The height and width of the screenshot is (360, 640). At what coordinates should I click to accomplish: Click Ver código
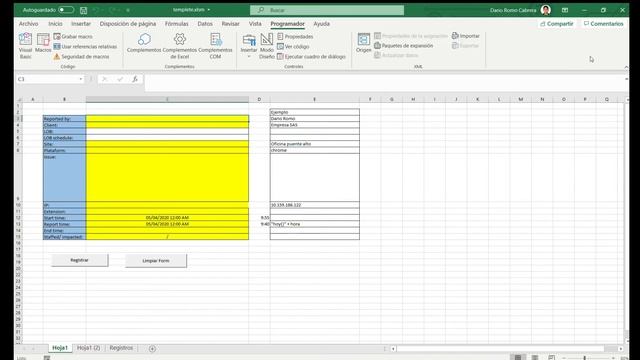point(293,47)
